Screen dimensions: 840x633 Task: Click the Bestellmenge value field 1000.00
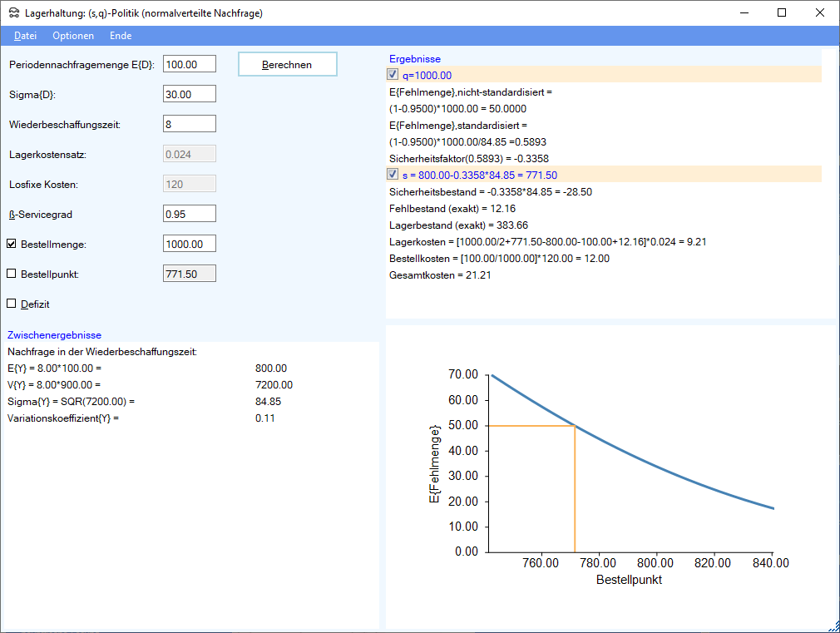coord(190,244)
